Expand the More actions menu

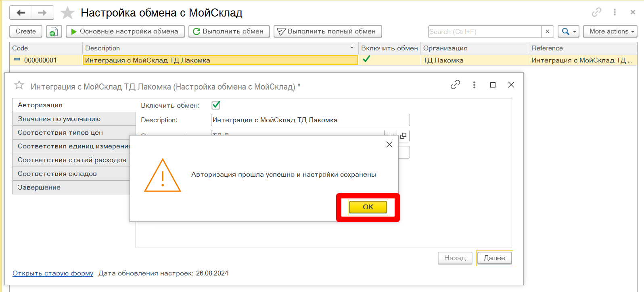610,31
